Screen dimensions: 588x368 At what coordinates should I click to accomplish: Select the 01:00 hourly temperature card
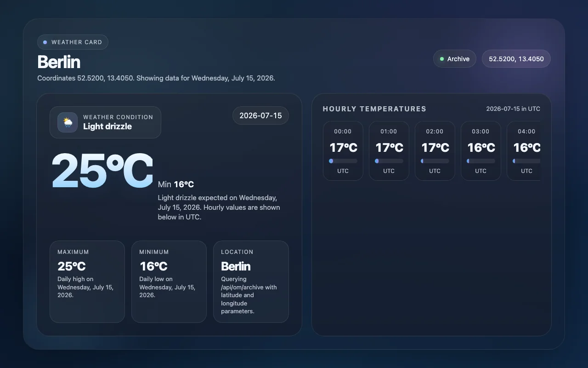(389, 151)
